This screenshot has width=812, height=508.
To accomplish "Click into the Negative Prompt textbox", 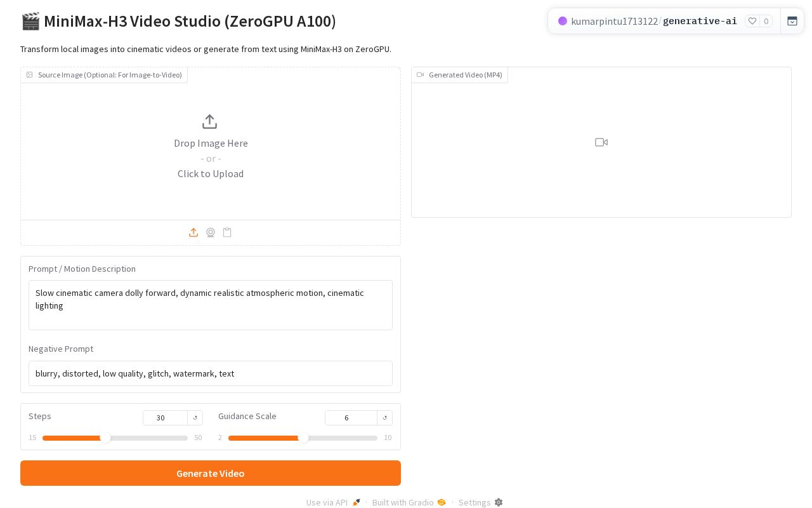I will point(211,373).
